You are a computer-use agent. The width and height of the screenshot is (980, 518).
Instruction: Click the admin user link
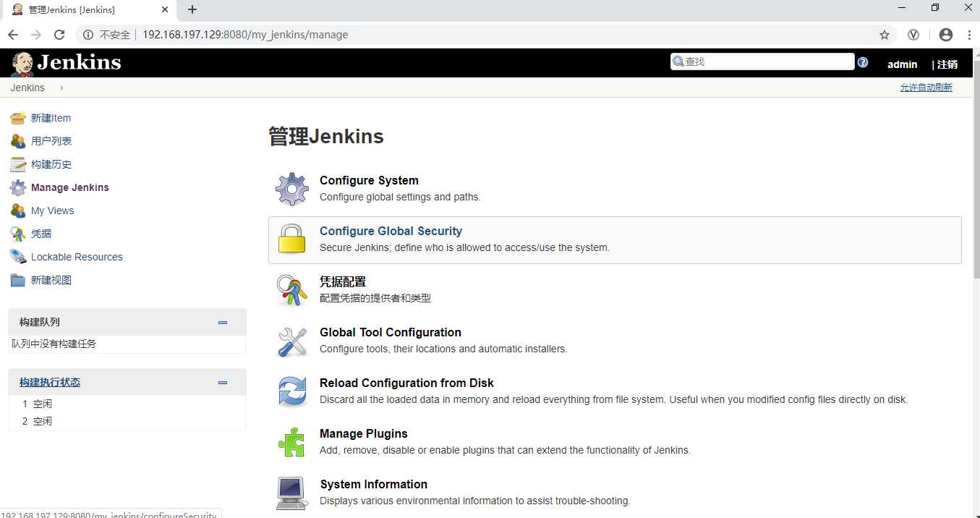click(902, 64)
